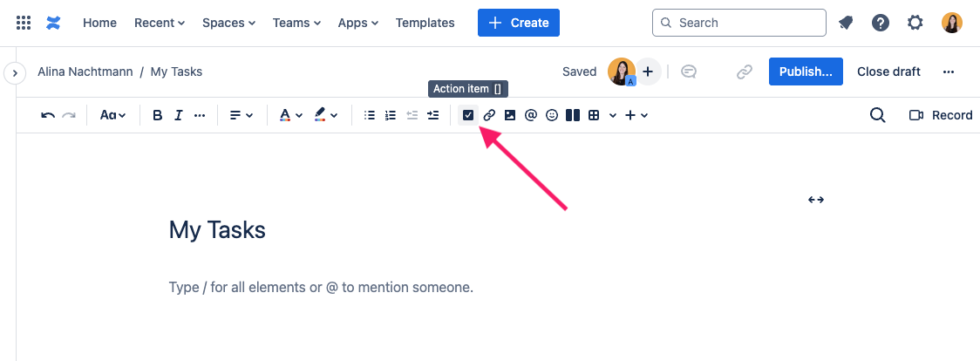Open the Spaces menu

[228, 23]
